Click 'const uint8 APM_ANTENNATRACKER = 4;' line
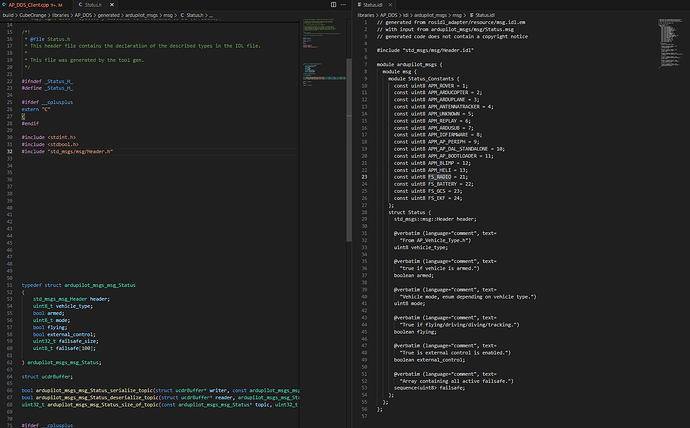This screenshot has width=690, height=428. coord(444,106)
